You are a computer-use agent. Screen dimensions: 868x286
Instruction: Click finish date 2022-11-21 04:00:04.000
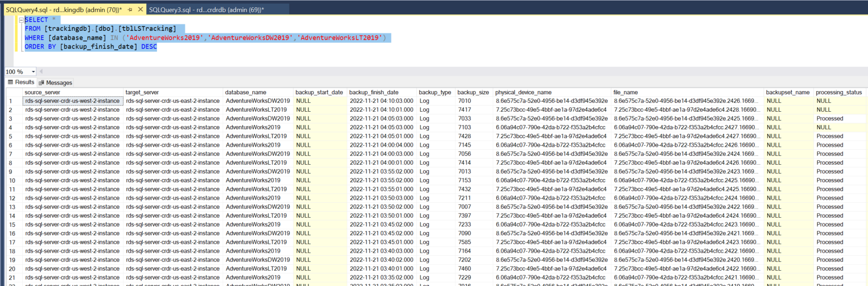coord(382,145)
